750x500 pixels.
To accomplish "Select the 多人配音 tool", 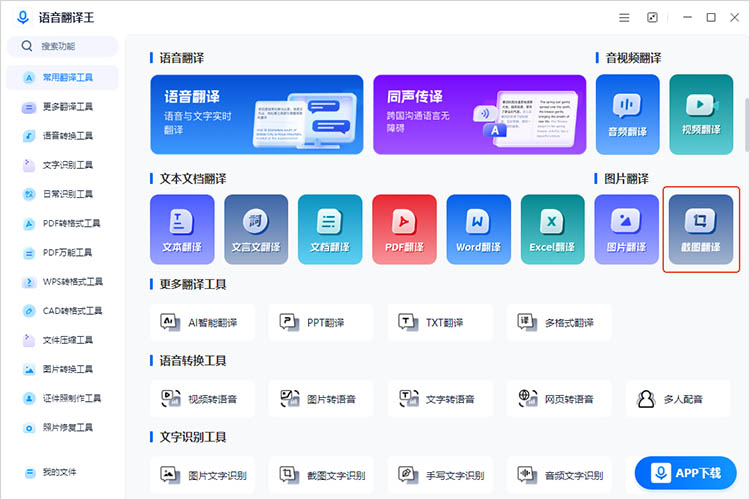I will pyautogui.click(x=678, y=399).
